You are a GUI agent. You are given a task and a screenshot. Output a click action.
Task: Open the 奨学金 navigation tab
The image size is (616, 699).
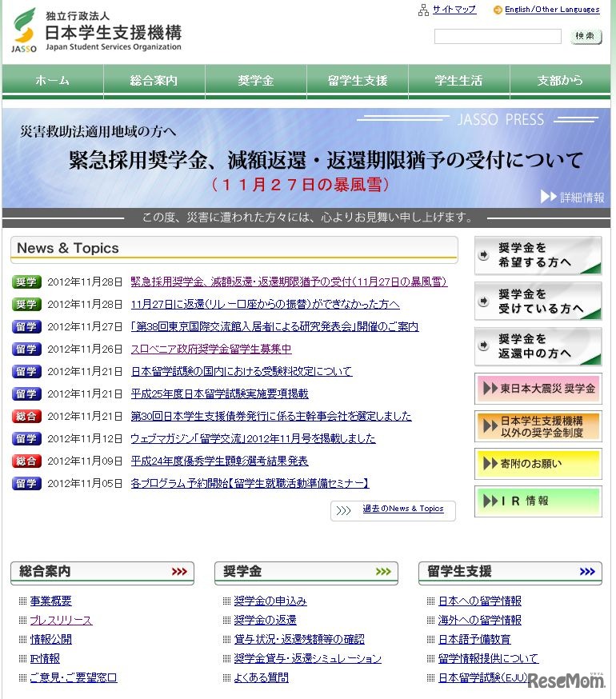255,81
